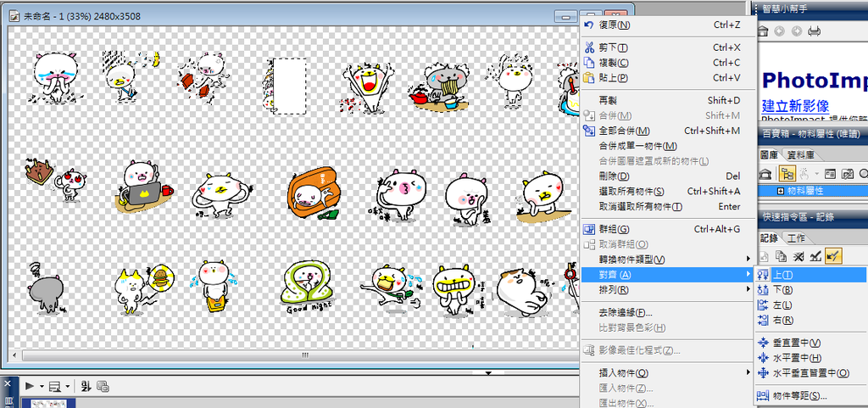
Task: Align objects to bottom with 下
Action: point(811,289)
